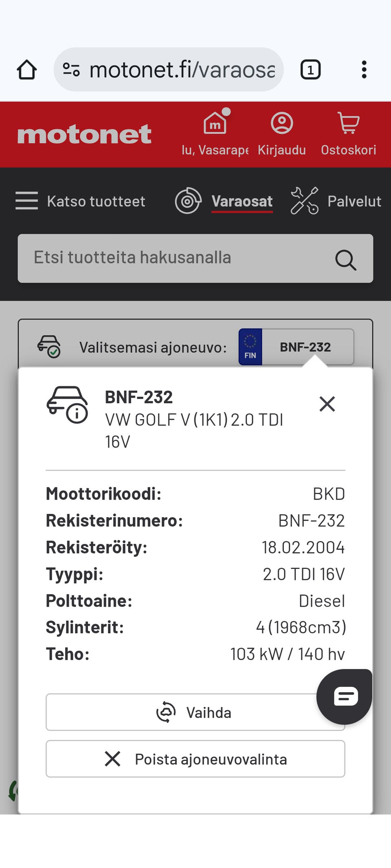Close the vehicle details popup

327,404
